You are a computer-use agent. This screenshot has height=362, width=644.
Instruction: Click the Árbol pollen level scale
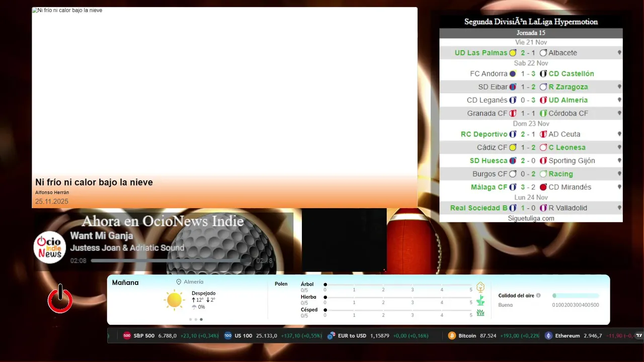click(398, 285)
